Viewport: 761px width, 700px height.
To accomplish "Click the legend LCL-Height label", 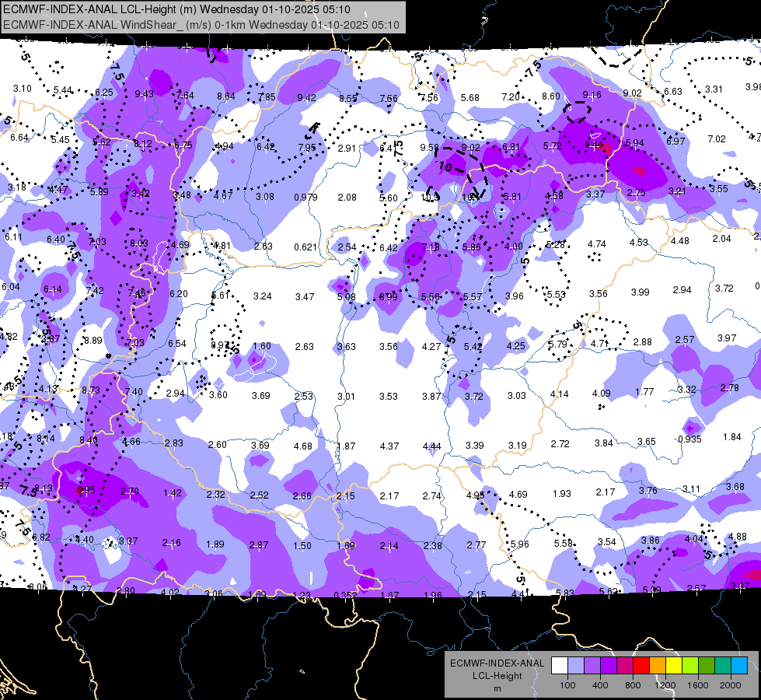I will (497, 676).
